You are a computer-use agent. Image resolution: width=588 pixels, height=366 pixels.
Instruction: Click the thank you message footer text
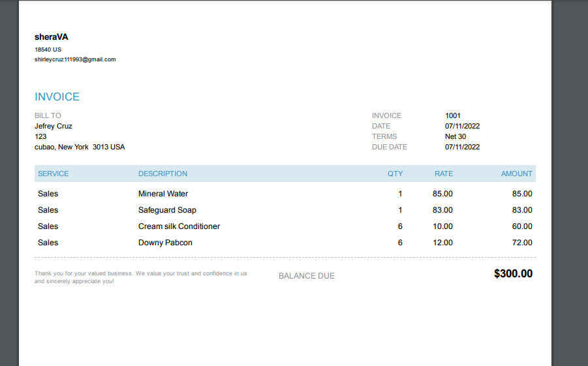140,277
